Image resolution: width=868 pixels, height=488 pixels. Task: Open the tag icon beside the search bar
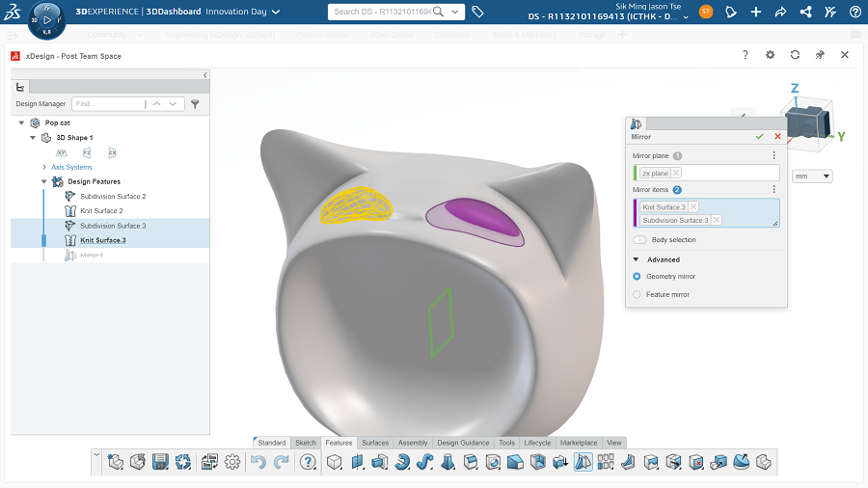tap(478, 12)
